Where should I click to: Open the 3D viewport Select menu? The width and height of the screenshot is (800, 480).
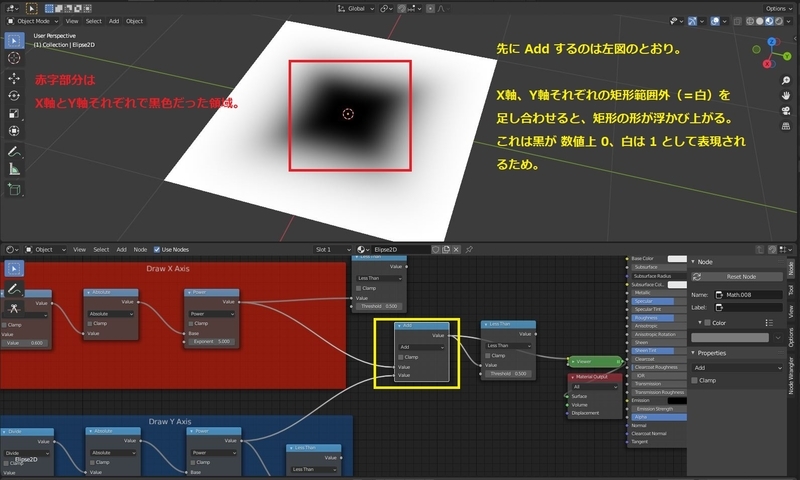point(93,21)
